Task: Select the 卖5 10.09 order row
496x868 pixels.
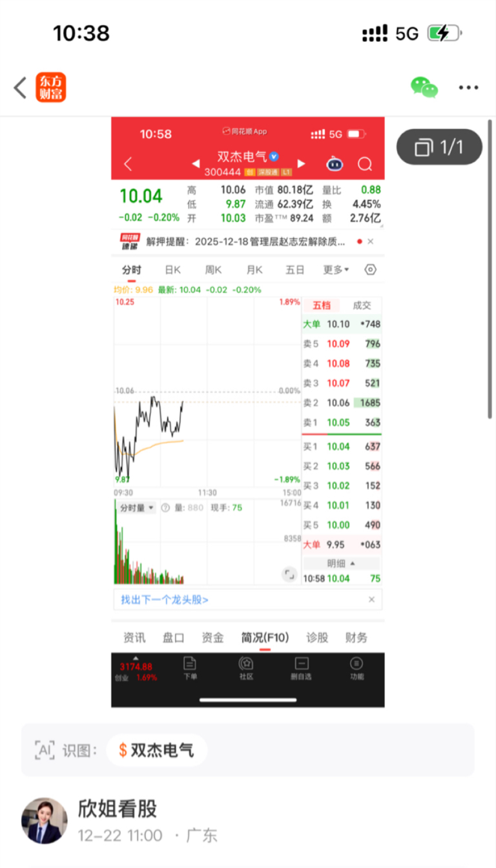Action: click(x=342, y=343)
